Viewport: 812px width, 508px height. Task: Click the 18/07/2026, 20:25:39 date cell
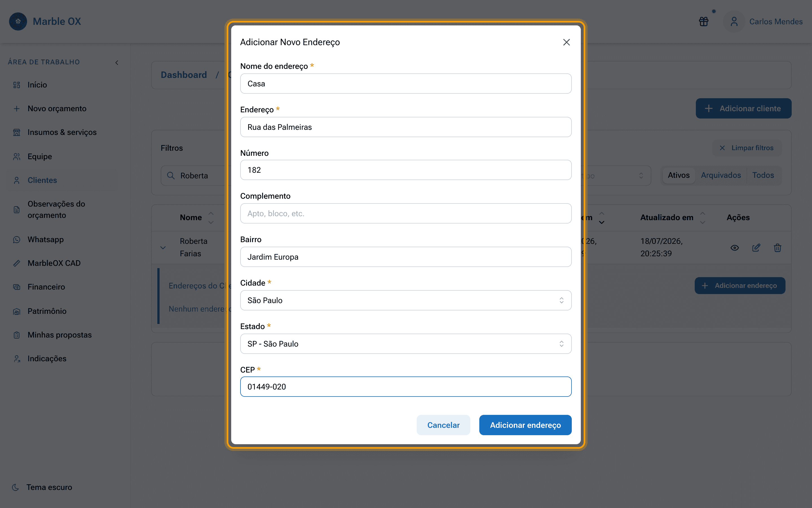(661, 247)
